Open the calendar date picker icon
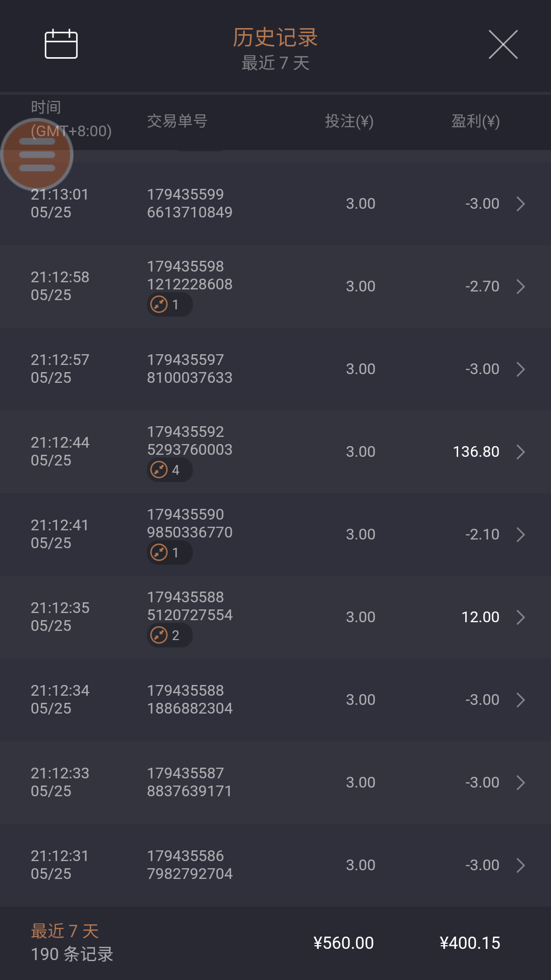Viewport: 551px width, 980px height. click(61, 44)
